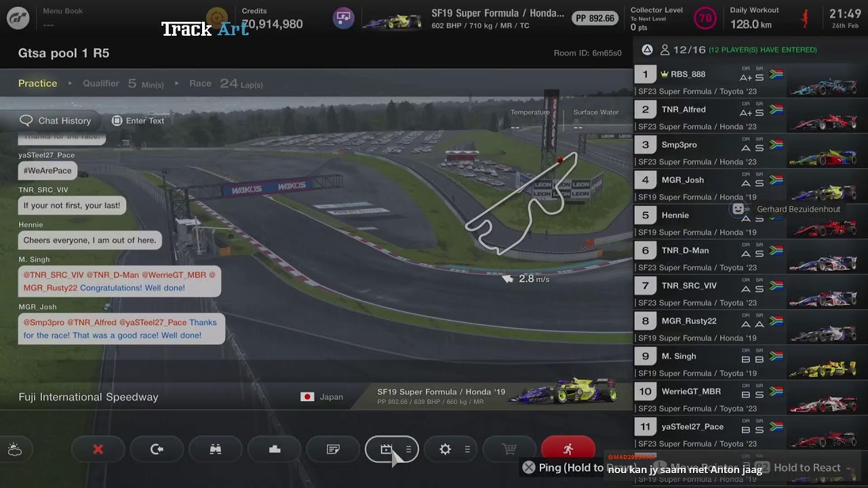Click RBS_888's car thumbnail

(x=823, y=86)
